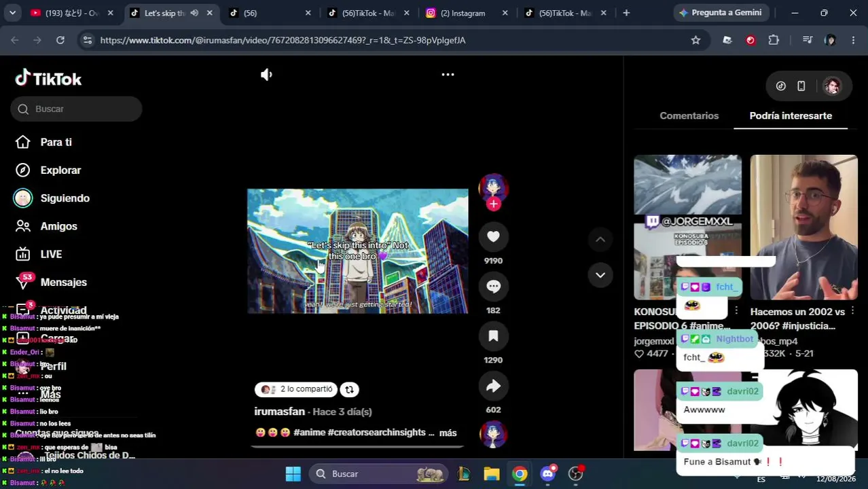
Task: Open Chrome media controls icon
Action: click(x=808, y=40)
